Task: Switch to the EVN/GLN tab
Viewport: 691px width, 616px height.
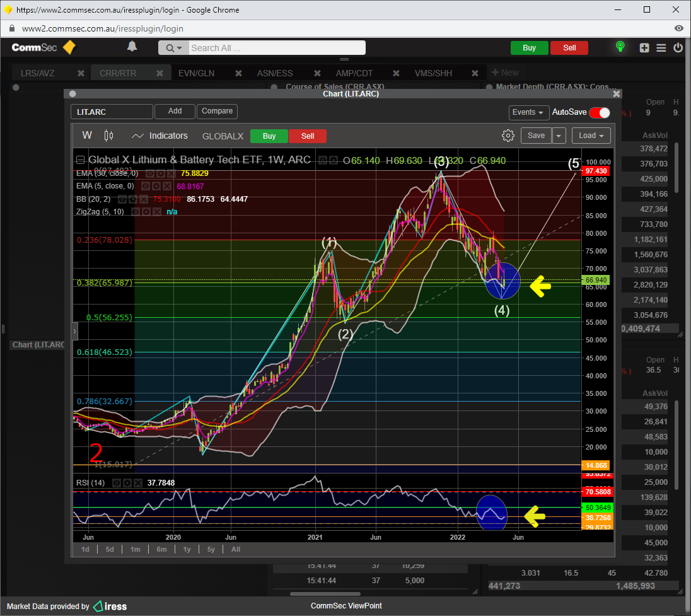Action: click(197, 73)
